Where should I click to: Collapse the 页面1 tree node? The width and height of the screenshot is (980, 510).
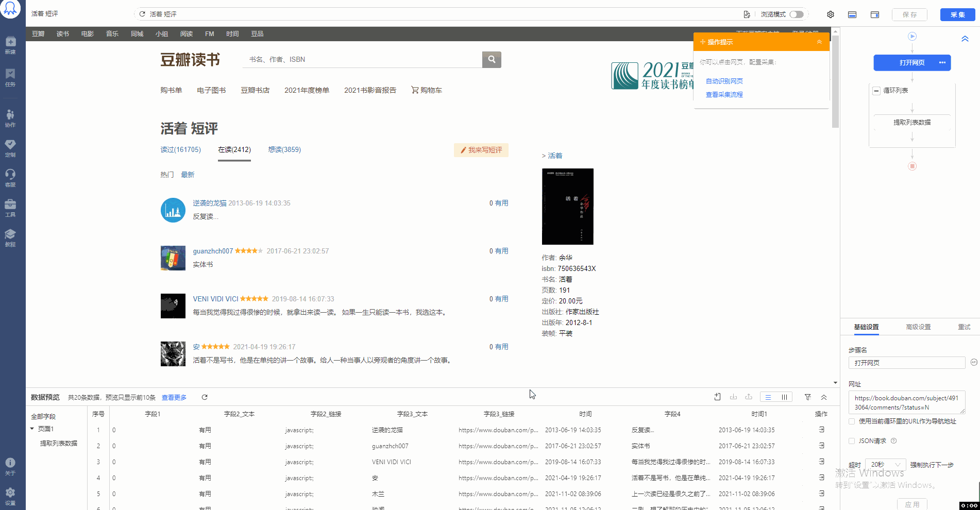[32, 429]
